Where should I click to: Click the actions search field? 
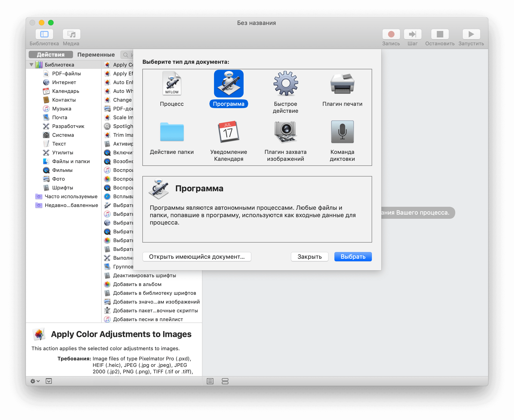[x=127, y=55]
